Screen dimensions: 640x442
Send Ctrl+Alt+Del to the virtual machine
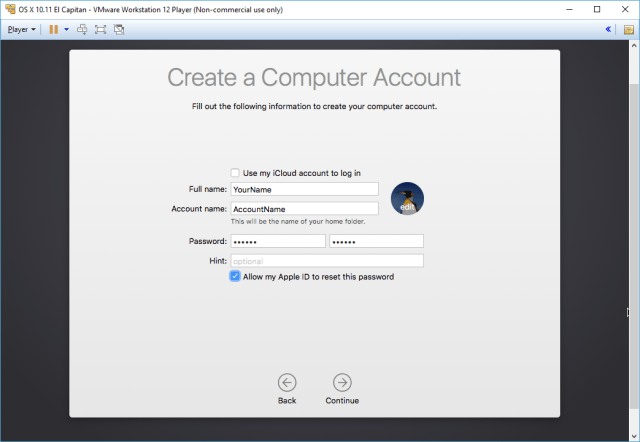[x=82, y=29]
